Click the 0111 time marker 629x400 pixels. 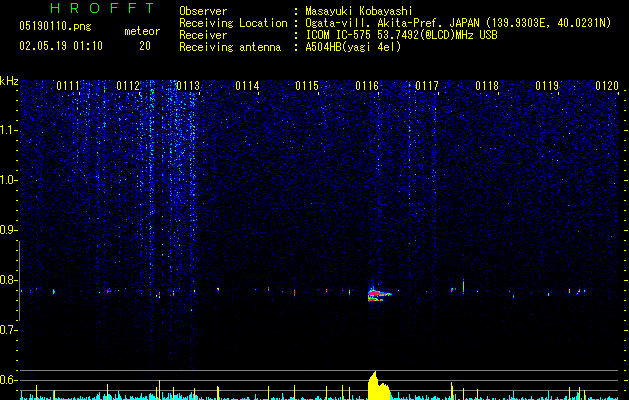[x=68, y=86]
